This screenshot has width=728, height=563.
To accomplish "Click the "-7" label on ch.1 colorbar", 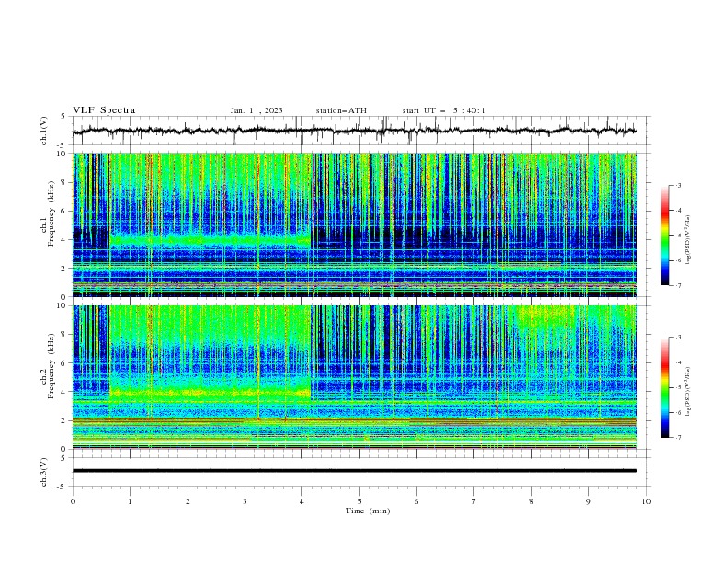I will [x=677, y=285].
